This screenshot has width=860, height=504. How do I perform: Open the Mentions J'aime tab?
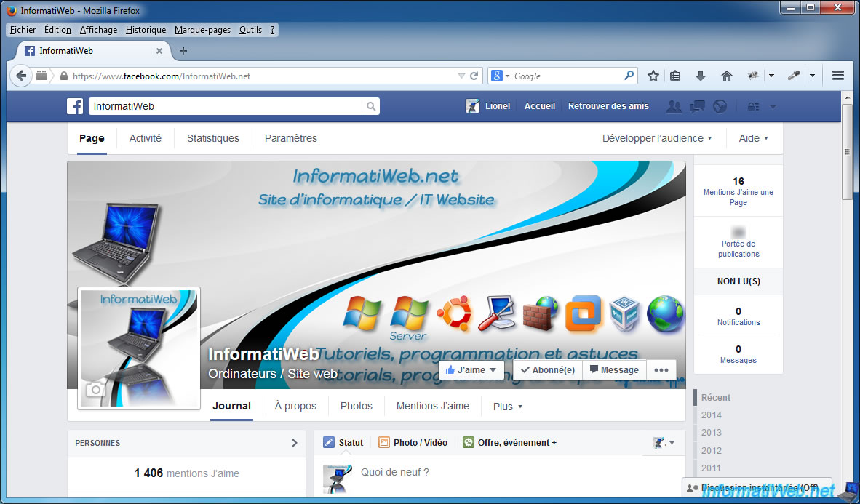[433, 407]
